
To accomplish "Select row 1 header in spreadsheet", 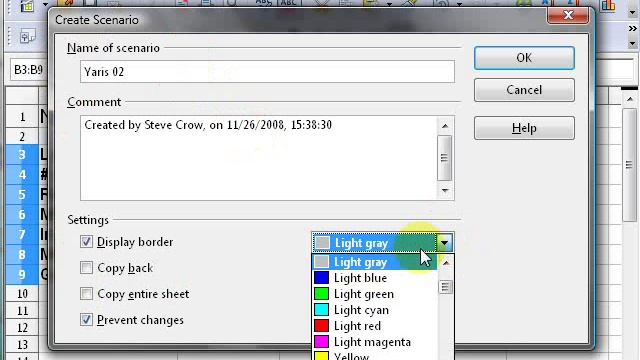I will coord(22,117).
